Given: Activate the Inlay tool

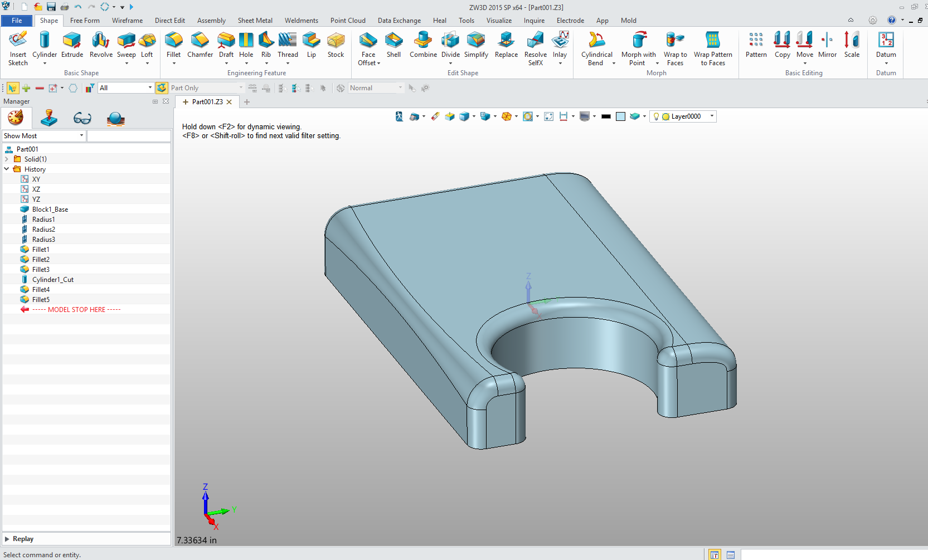Looking at the screenshot, I should tap(560, 45).
